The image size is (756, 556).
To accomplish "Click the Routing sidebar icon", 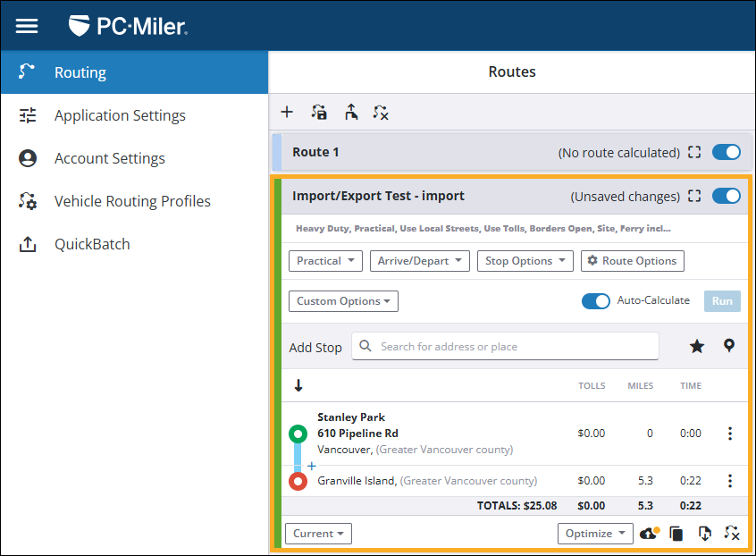I will pyautogui.click(x=27, y=72).
